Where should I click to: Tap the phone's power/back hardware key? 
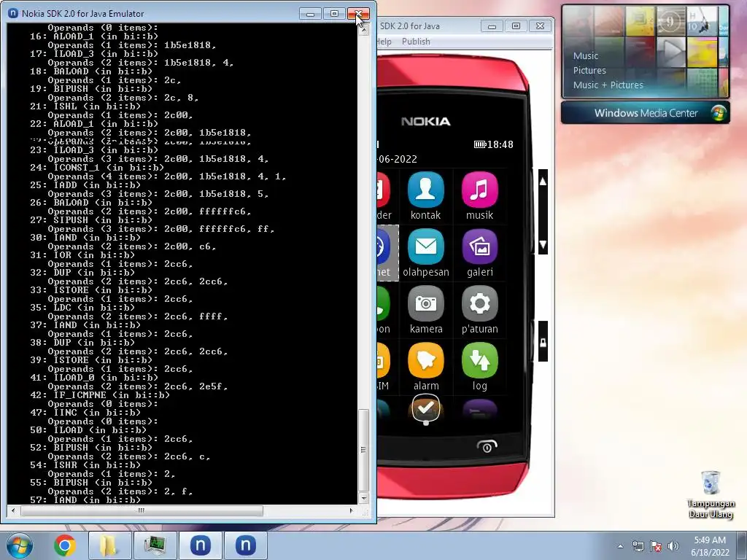(x=487, y=447)
